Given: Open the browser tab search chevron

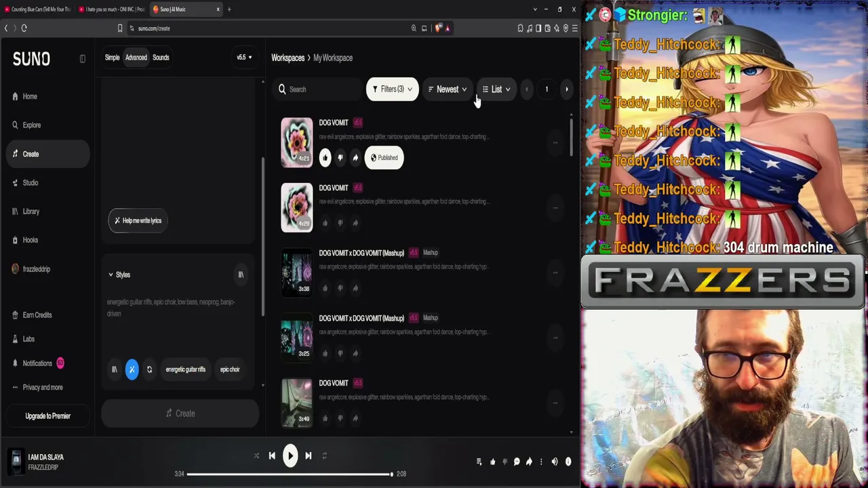Looking at the screenshot, I should [x=535, y=9].
